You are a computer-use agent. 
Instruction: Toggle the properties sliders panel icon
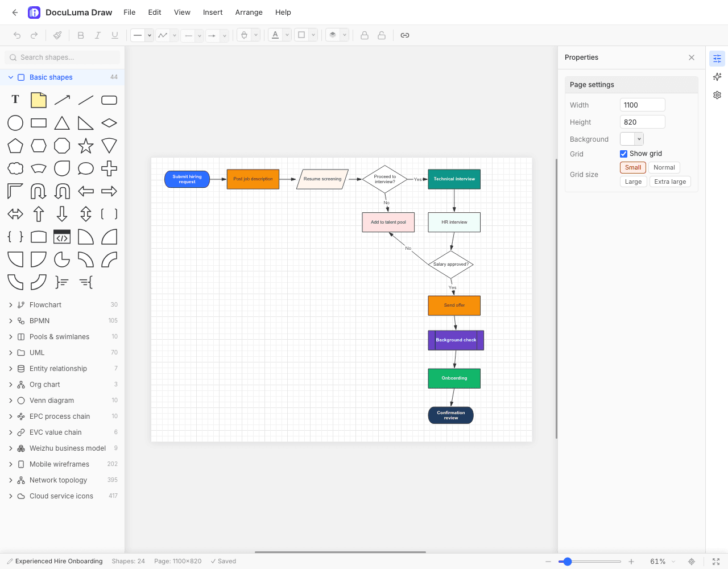click(x=717, y=59)
